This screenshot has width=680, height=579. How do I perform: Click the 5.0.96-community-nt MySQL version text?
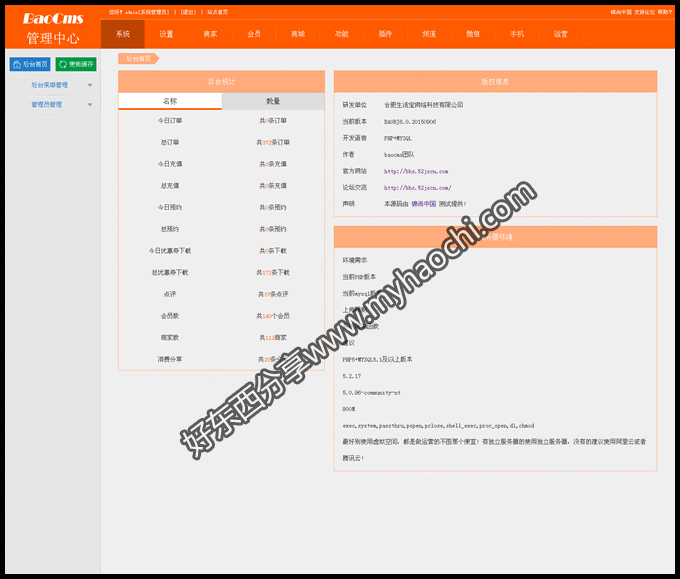pos(372,393)
